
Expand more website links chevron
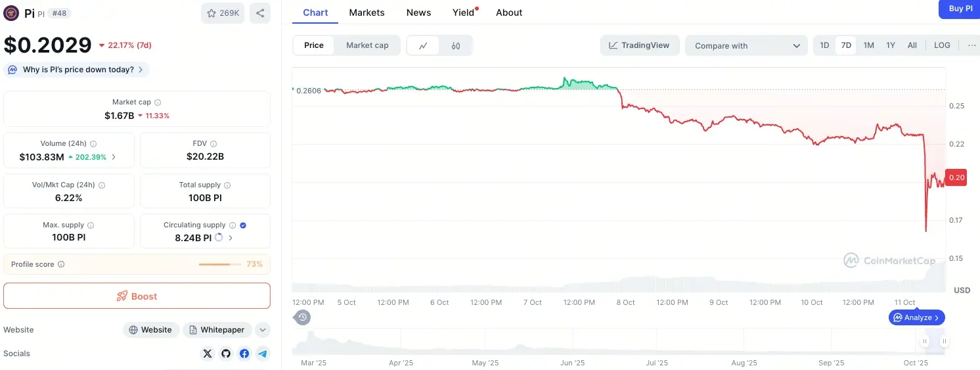262,330
